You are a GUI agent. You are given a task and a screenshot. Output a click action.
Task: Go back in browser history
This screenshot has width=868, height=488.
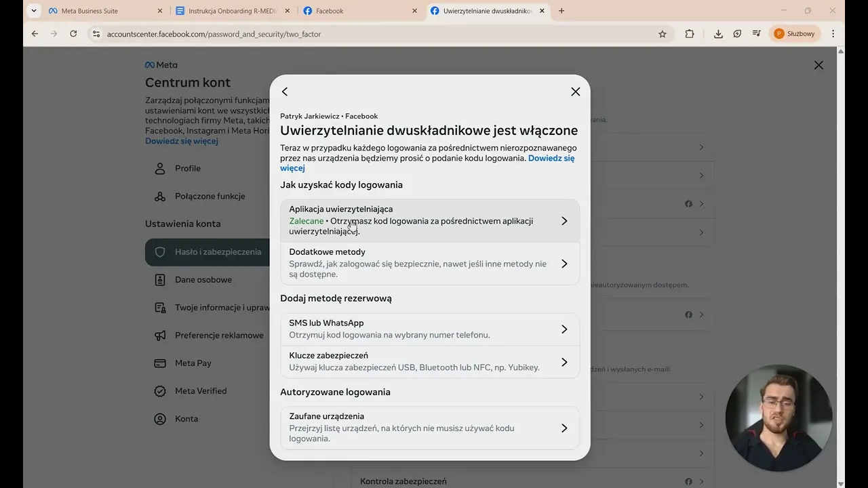pyautogui.click(x=34, y=34)
